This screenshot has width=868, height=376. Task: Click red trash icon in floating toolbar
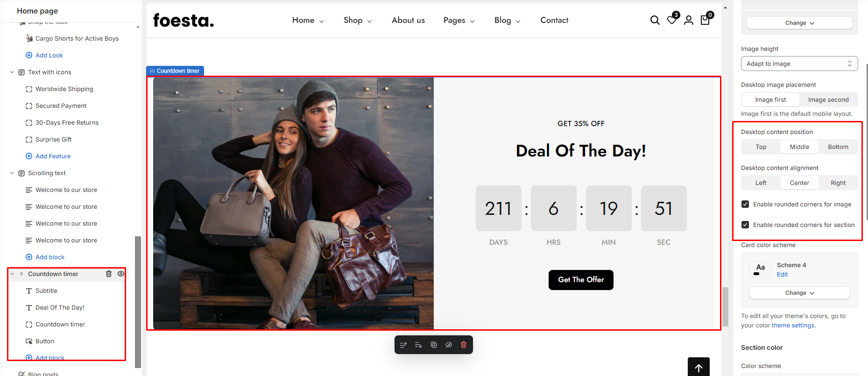(x=464, y=345)
